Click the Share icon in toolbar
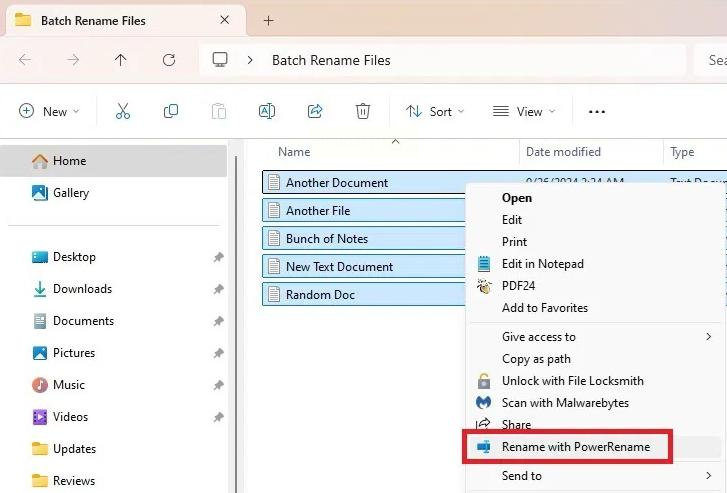The image size is (727, 493). click(315, 111)
